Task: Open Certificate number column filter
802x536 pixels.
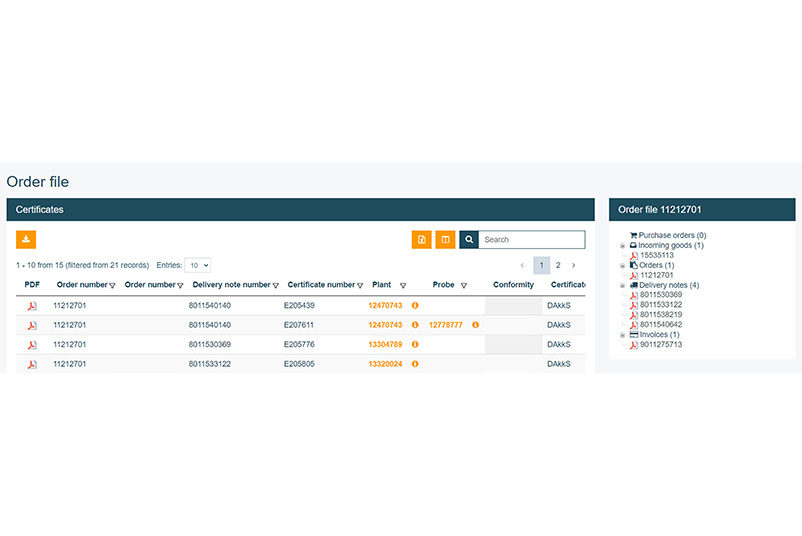Action: pyautogui.click(x=360, y=286)
